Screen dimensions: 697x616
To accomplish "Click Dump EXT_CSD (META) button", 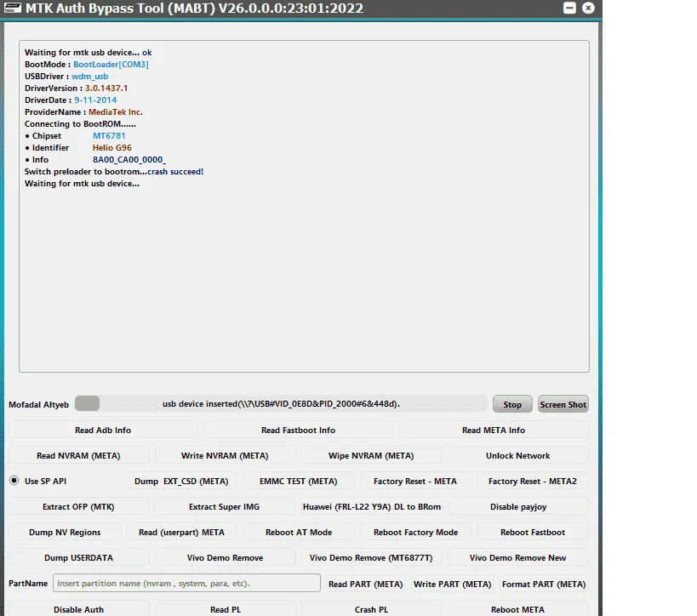I will (181, 481).
